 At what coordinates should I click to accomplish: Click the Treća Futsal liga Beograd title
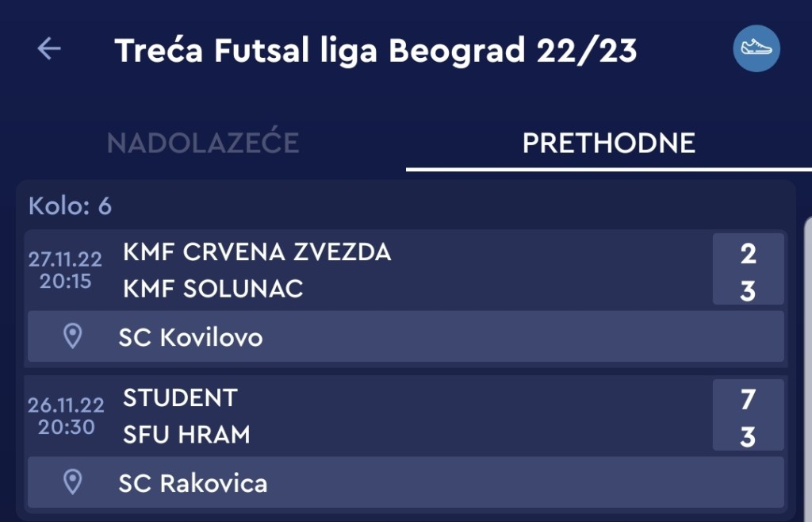[376, 50]
